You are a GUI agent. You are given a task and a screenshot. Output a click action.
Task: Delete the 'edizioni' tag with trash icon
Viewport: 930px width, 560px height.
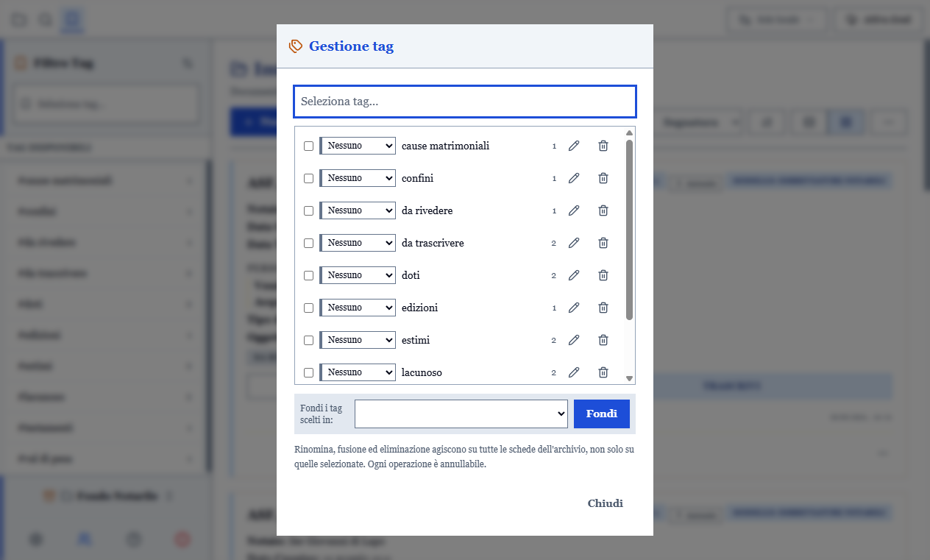tap(603, 308)
